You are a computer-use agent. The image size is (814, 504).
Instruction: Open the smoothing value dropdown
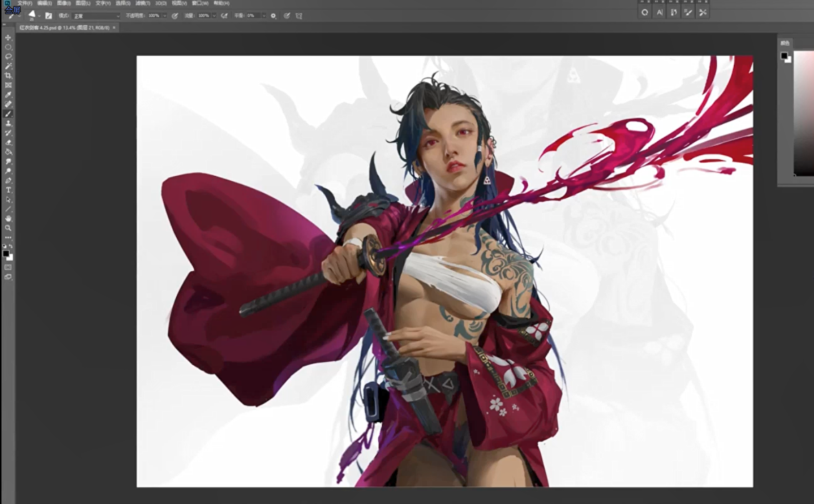[264, 16]
